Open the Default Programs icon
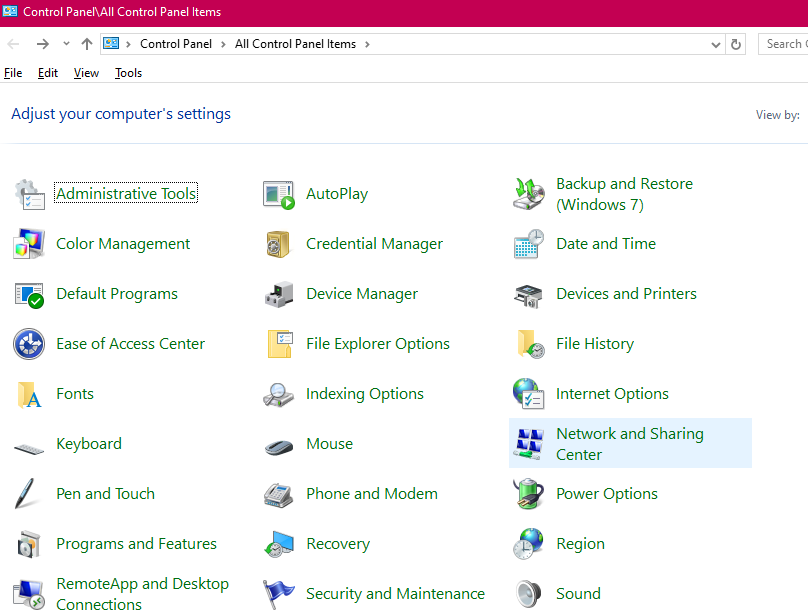The height and width of the screenshot is (612, 808). click(x=29, y=294)
